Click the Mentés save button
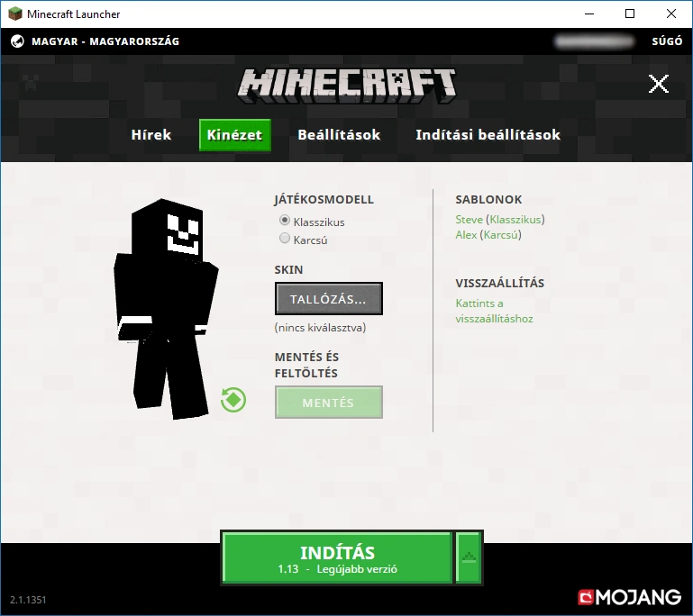Screen dimensions: 693x616 tap(328, 403)
